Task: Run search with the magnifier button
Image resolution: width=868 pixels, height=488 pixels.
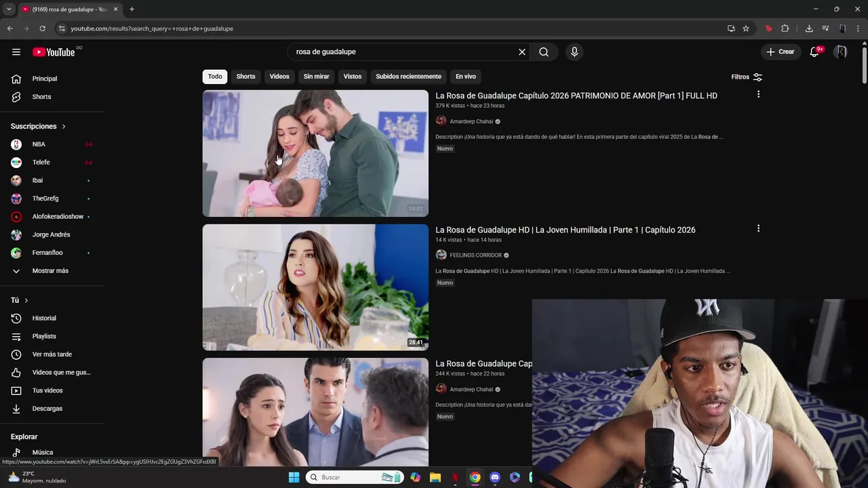Action: (544, 52)
